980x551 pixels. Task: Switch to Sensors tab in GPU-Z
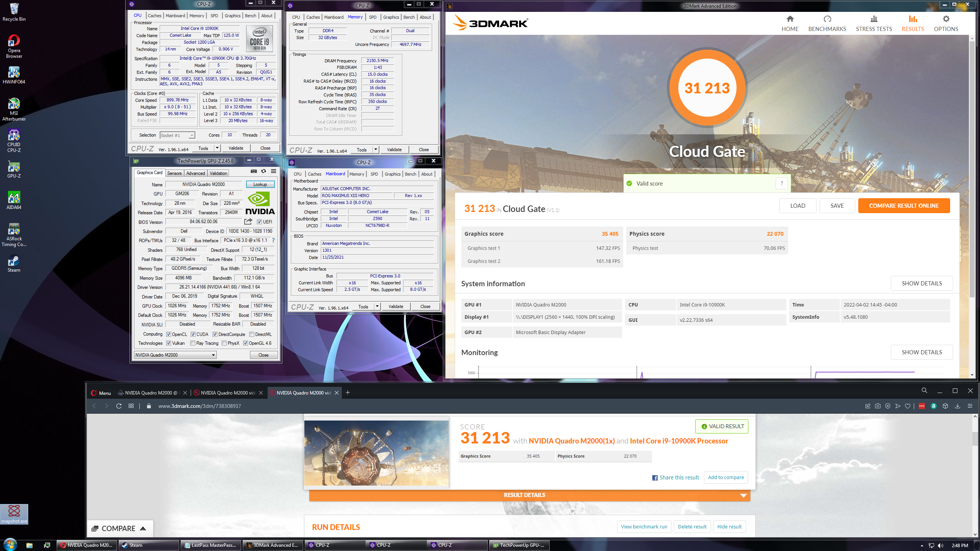tap(174, 173)
